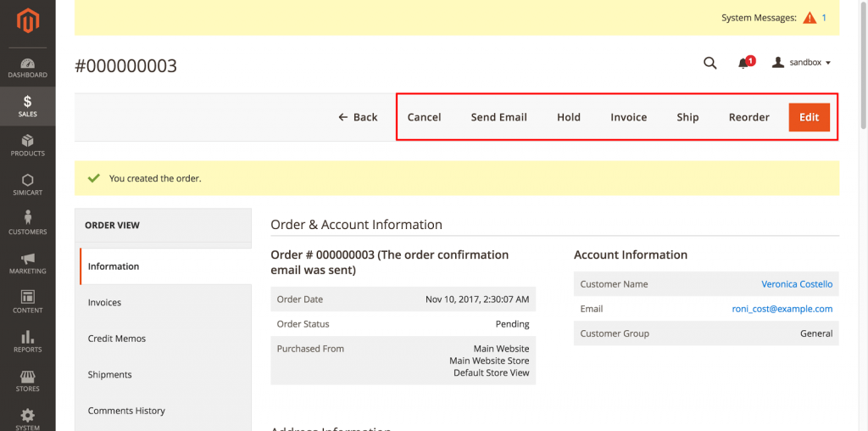The image size is (868, 431).
Task: Open system messages count link
Action: click(x=824, y=18)
